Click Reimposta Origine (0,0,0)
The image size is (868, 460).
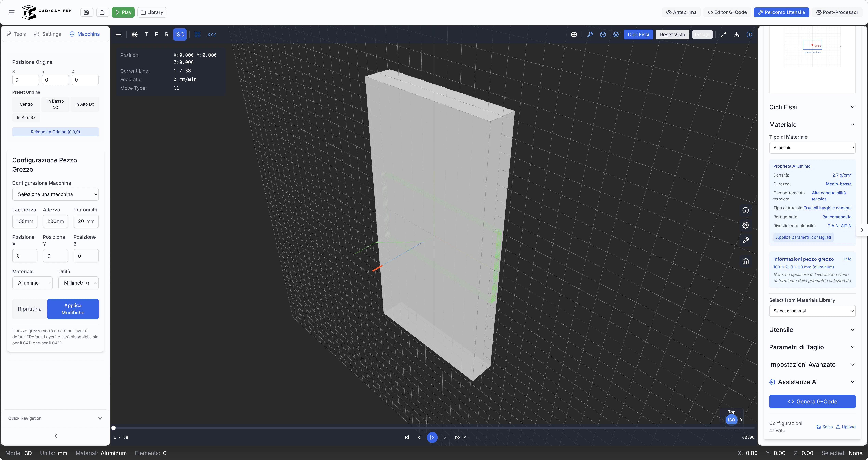(x=56, y=132)
